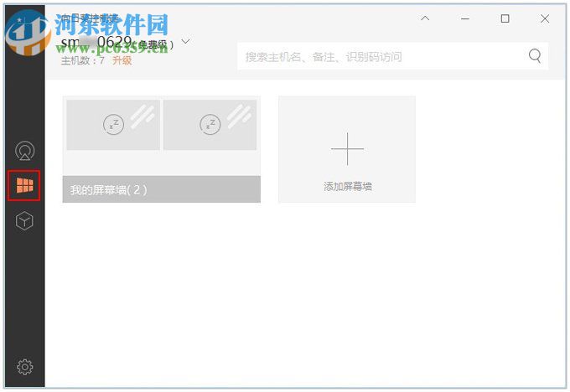The height and width of the screenshot is (392, 570).
Task: Click the search magnifier icon
Action: coord(535,56)
